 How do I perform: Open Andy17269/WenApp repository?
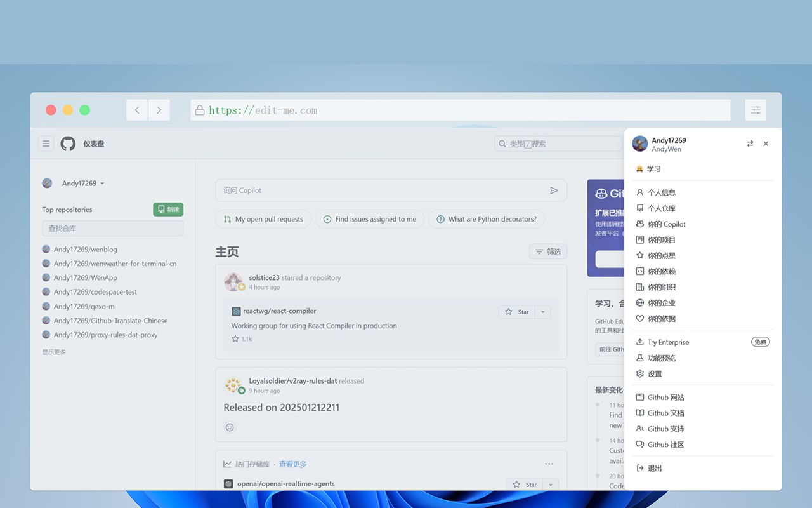(x=86, y=278)
